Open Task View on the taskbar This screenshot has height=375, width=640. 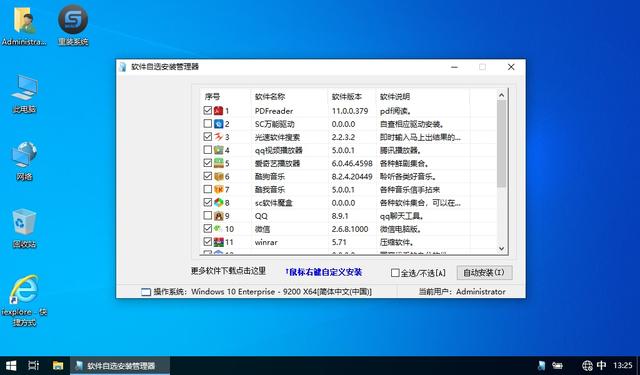[33, 366]
